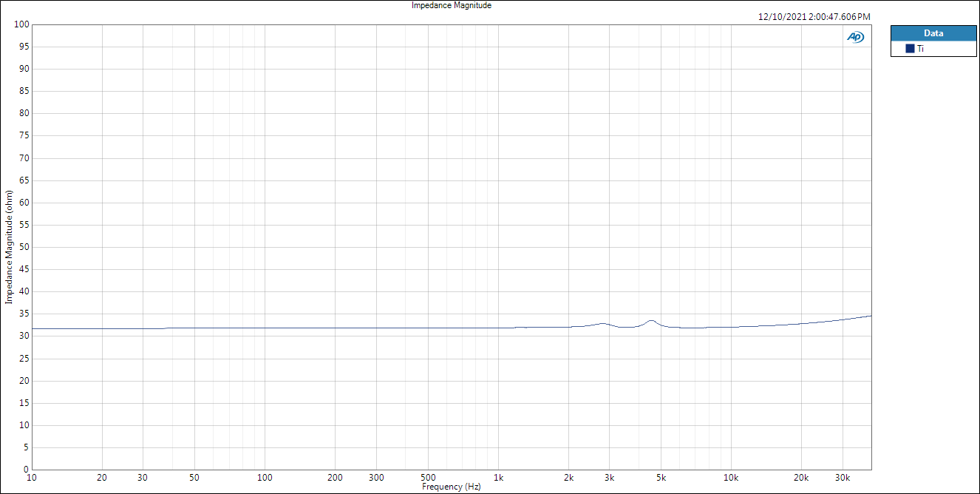The width and height of the screenshot is (980, 494).
Task: Click the Frequency (Hz) x-axis label
Action: [x=451, y=487]
